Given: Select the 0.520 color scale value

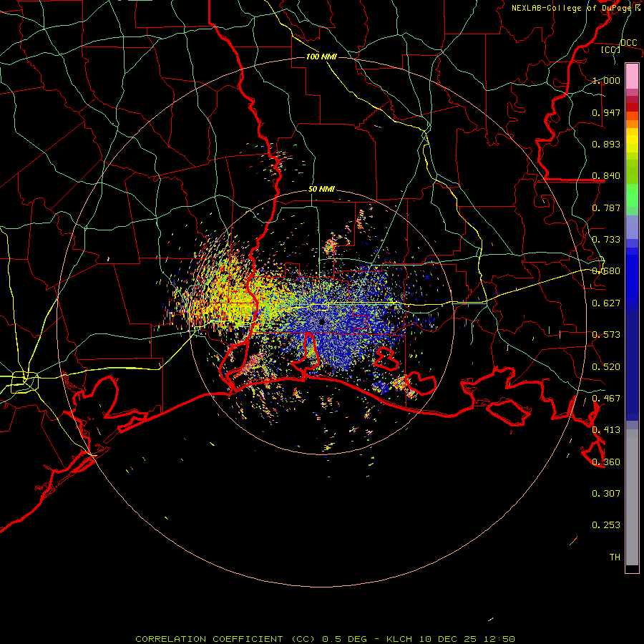Looking at the screenshot, I should 606,367.
